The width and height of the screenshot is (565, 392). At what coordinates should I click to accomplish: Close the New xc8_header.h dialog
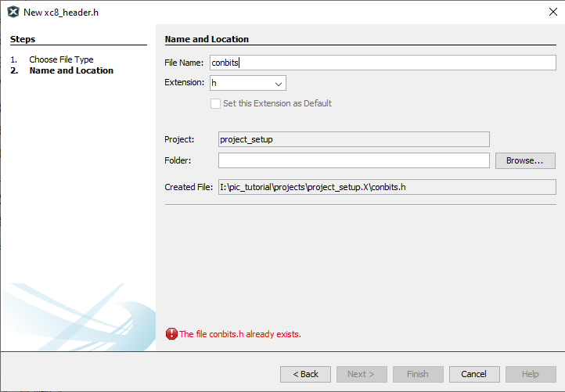point(551,12)
